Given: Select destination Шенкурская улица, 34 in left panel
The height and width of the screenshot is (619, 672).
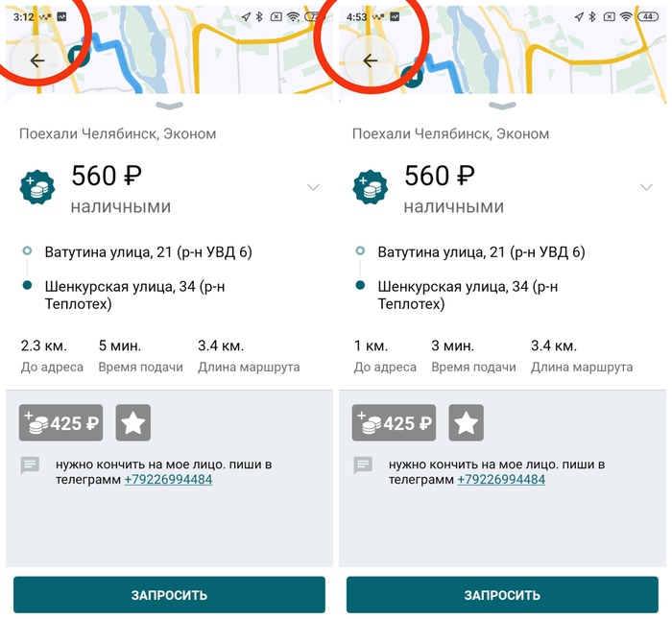Looking at the screenshot, I should tap(135, 296).
